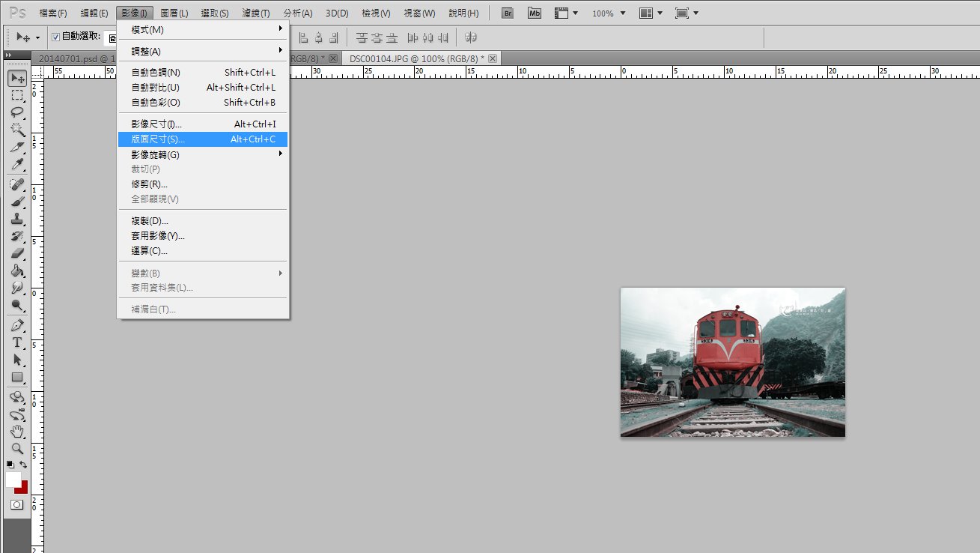
Task: Select the Zoom tool
Action: click(x=16, y=449)
